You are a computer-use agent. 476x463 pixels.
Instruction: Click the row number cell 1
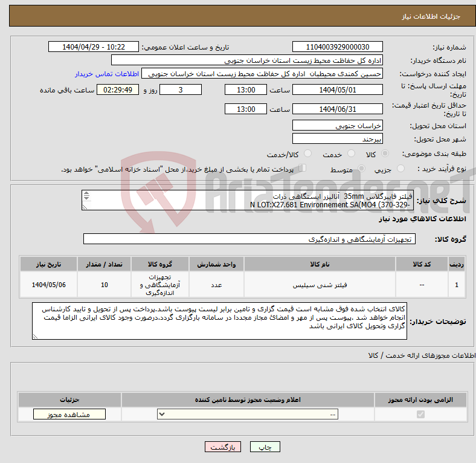coord(457,285)
